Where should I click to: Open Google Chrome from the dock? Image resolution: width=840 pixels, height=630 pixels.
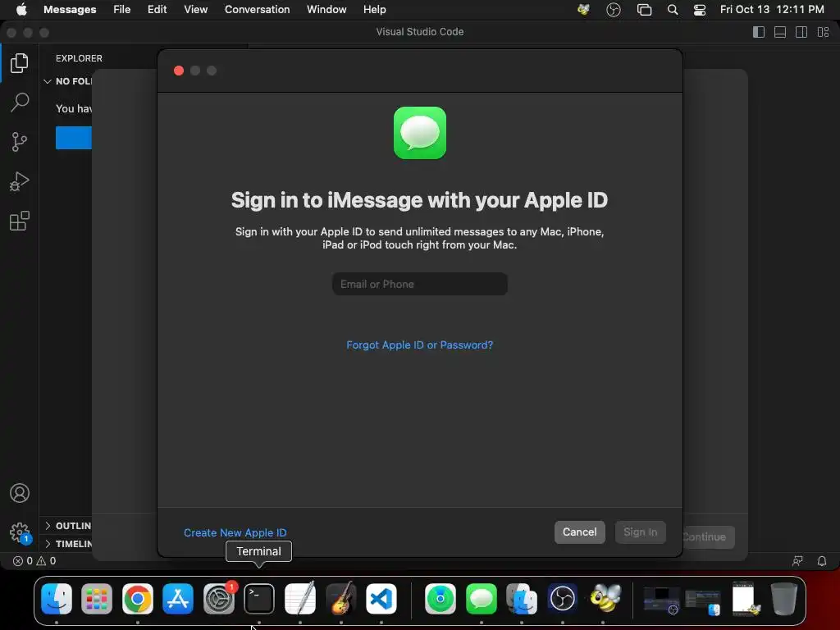[138, 598]
